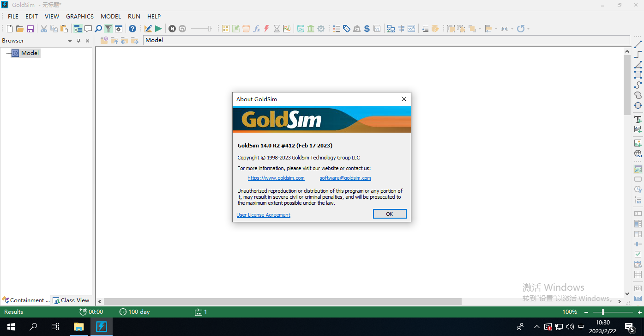The width and height of the screenshot is (644, 336).
Task: Open the User License Agreement link
Action: [264, 215]
